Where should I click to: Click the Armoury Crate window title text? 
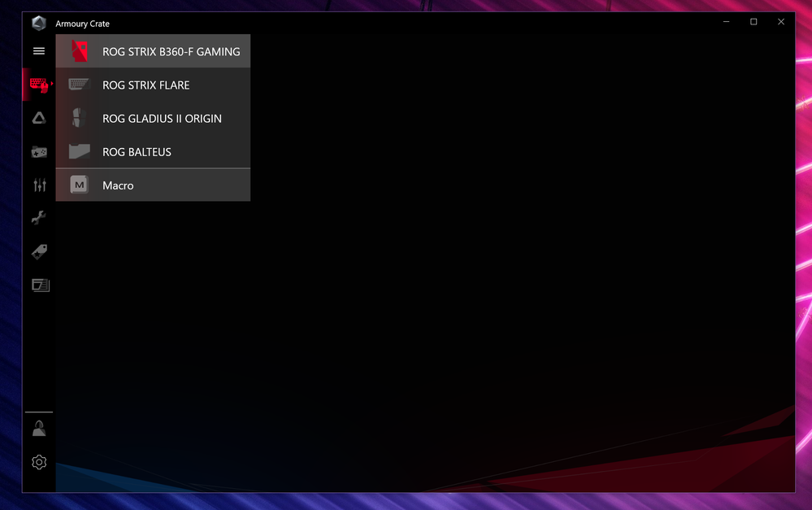point(82,24)
